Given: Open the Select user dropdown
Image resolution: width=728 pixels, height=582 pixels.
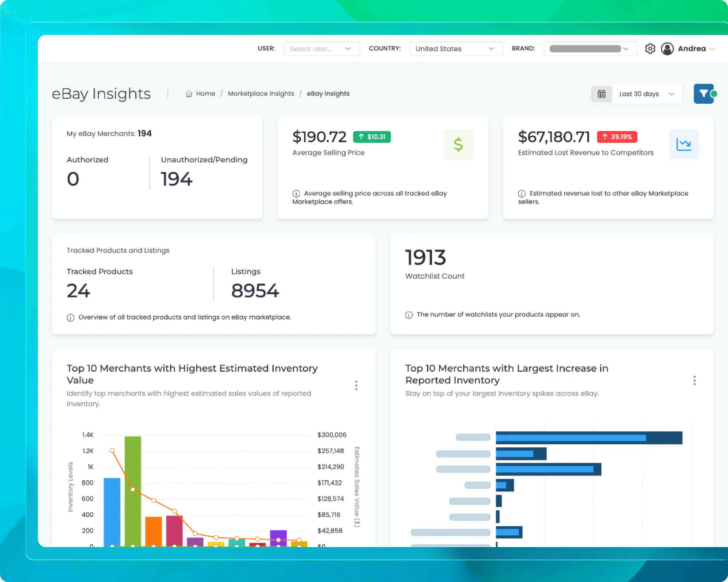Looking at the screenshot, I should click(321, 48).
